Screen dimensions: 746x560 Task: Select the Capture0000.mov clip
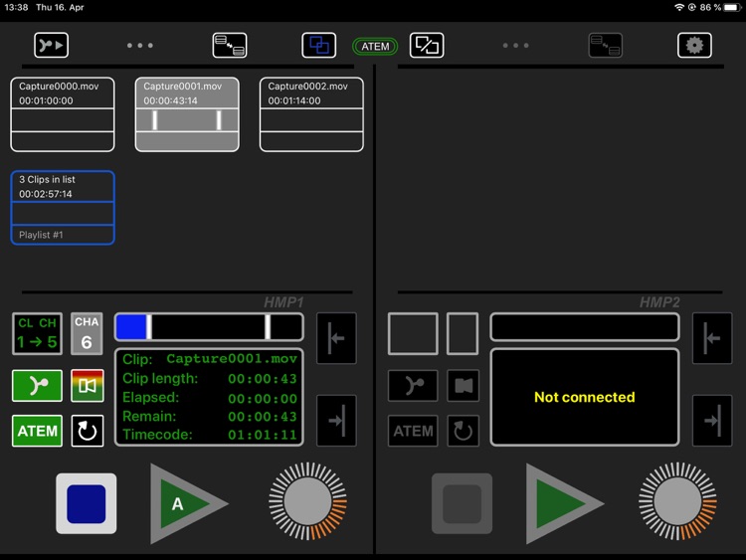(x=63, y=114)
